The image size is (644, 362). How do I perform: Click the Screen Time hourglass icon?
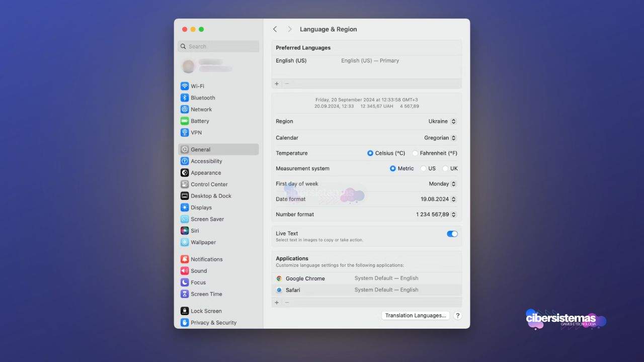coord(185,294)
